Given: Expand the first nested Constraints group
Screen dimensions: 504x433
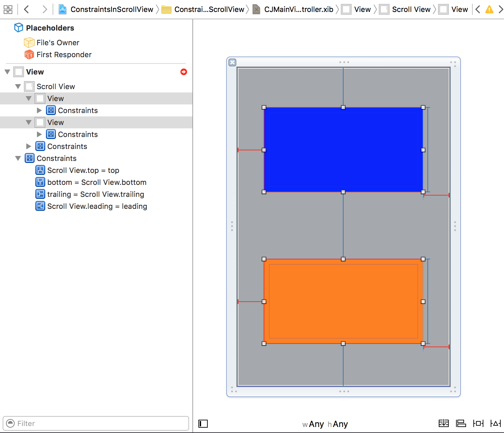Looking at the screenshot, I should [x=39, y=110].
